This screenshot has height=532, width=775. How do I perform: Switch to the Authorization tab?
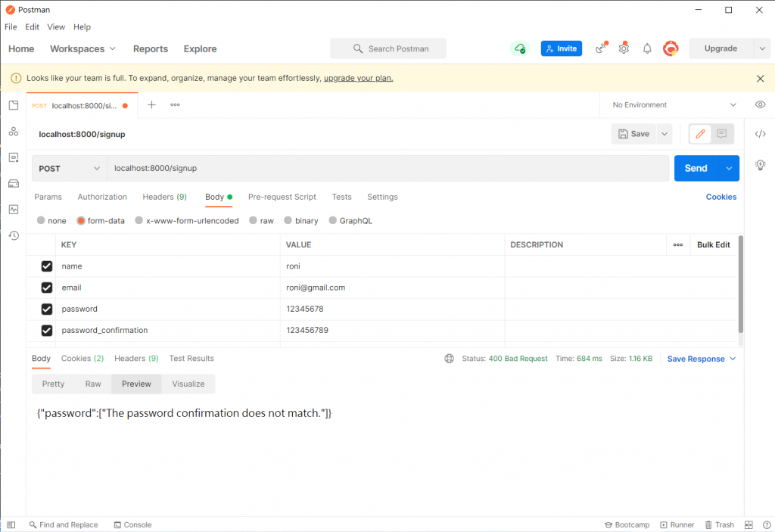(102, 197)
